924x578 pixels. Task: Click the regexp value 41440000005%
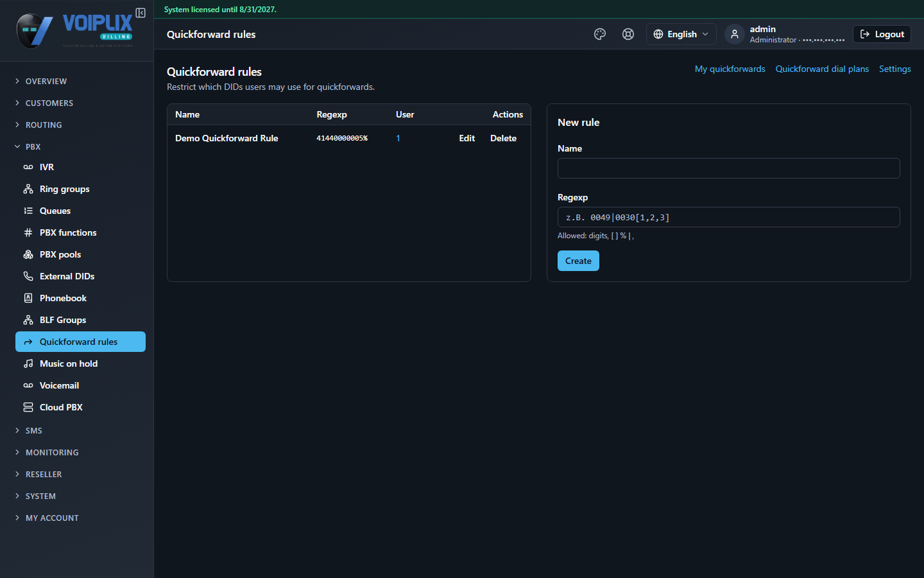342,138
